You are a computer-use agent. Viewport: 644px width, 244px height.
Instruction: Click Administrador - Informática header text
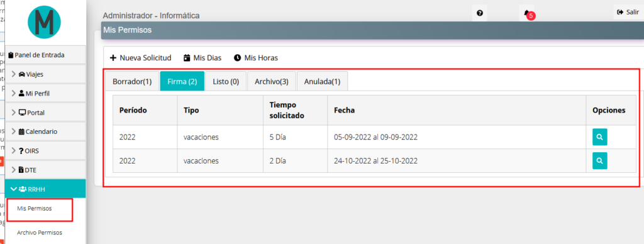151,16
